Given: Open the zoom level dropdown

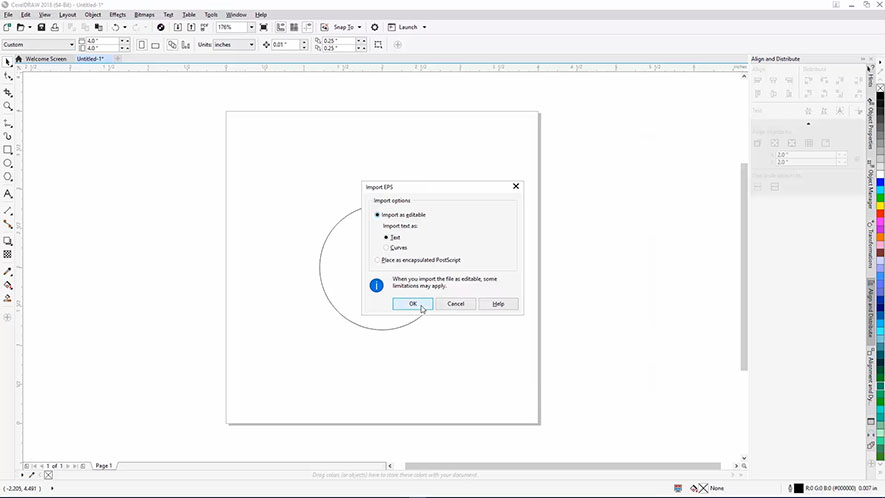Looking at the screenshot, I should [x=251, y=27].
